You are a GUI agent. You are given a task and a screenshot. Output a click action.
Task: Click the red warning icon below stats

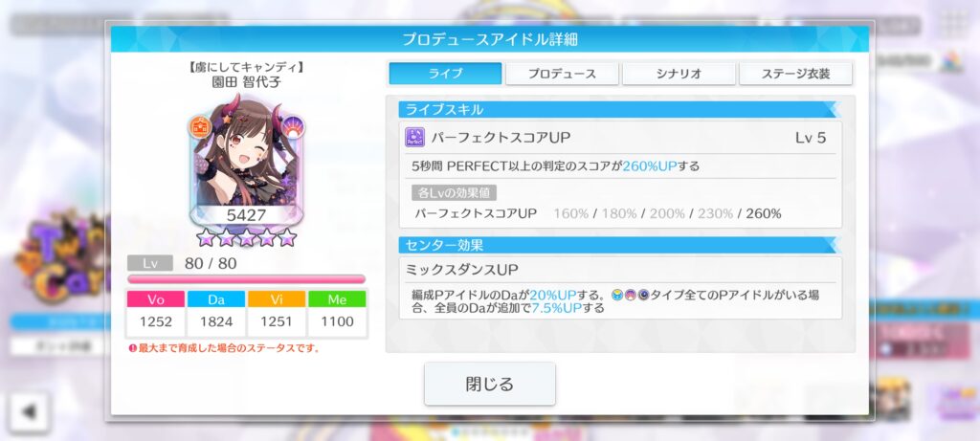click(x=132, y=348)
